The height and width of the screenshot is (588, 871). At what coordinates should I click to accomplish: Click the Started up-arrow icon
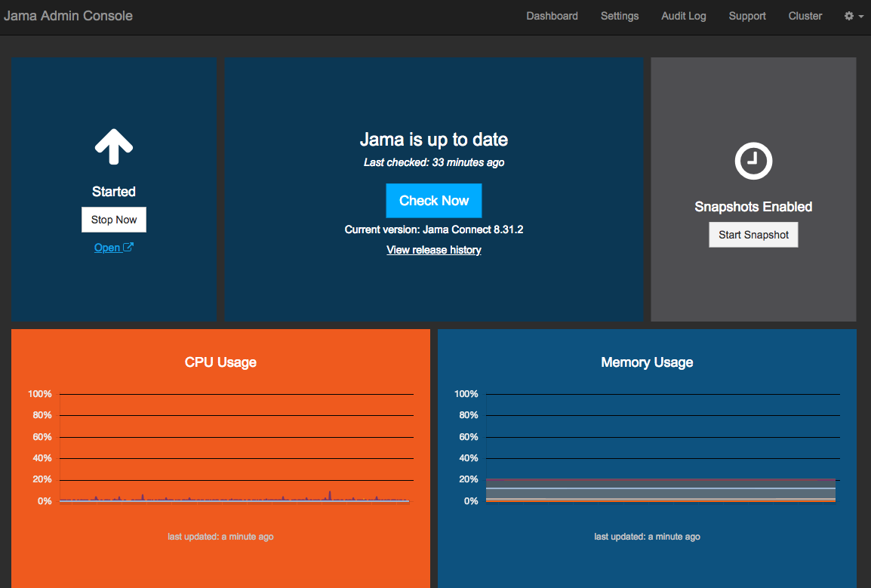tap(114, 146)
